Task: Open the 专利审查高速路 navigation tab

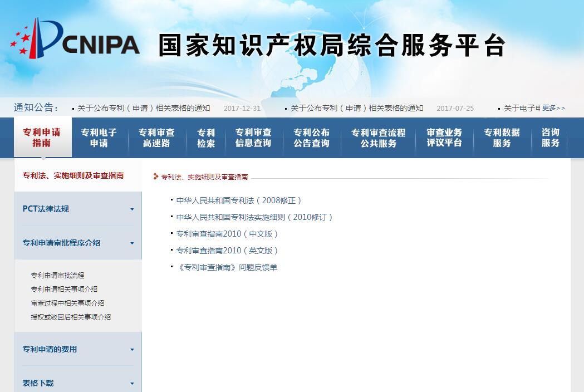Action: [x=156, y=138]
